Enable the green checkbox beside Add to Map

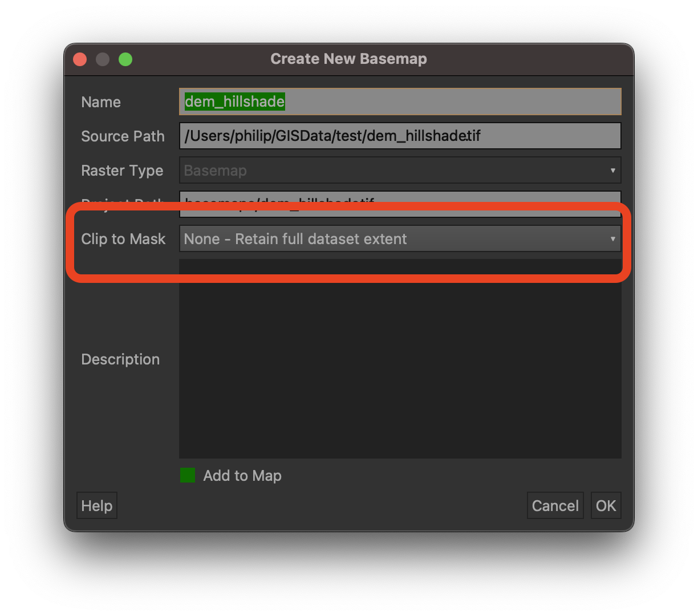(187, 475)
